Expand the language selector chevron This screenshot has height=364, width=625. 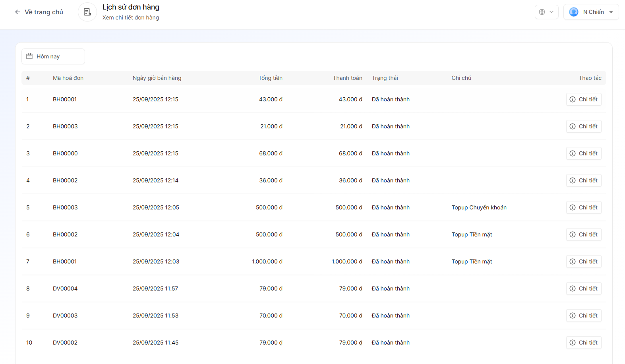pyautogui.click(x=551, y=12)
